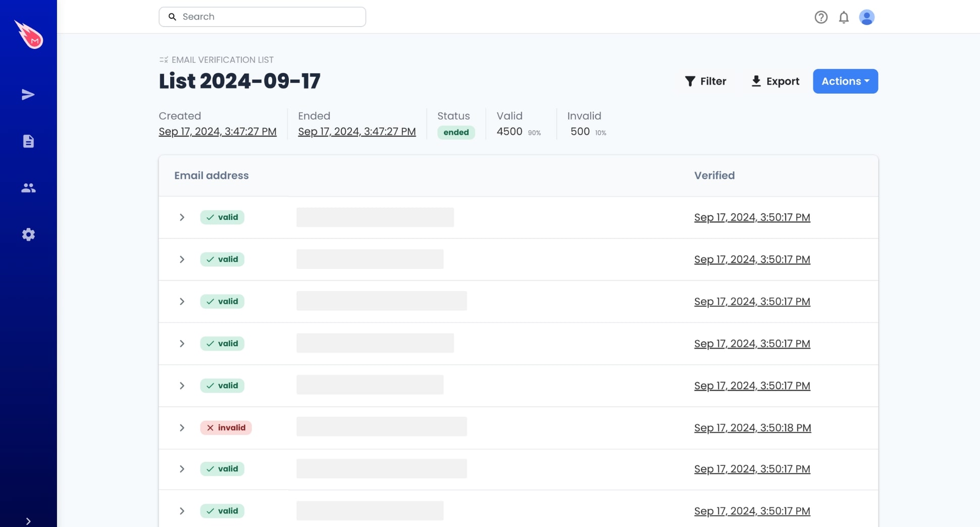The height and width of the screenshot is (527, 980).
Task: Click the Filter button
Action: click(x=705, y=81)
